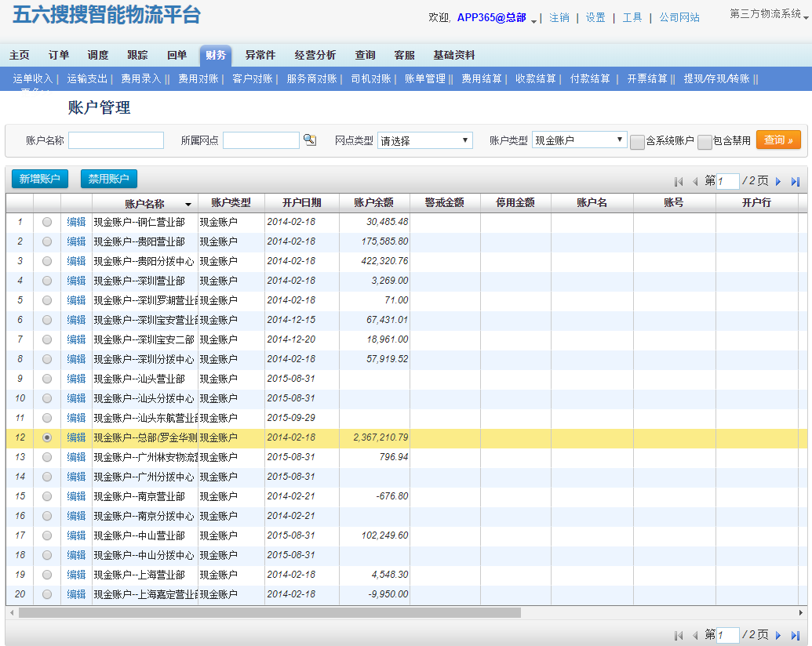This screenshot has height=646, width=812.
Task: Open 付款结算 submenu item
Action: pyautogui.click(x=590, y=78)
